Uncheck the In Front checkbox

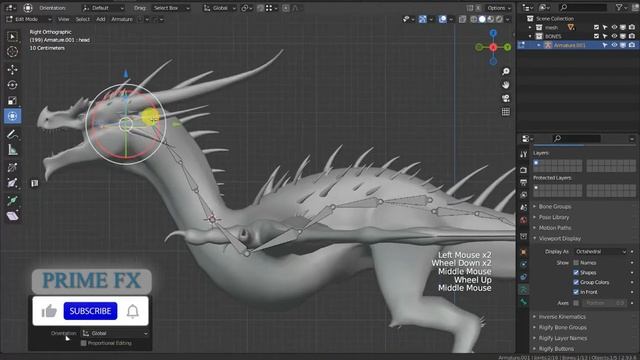(576, 292)
